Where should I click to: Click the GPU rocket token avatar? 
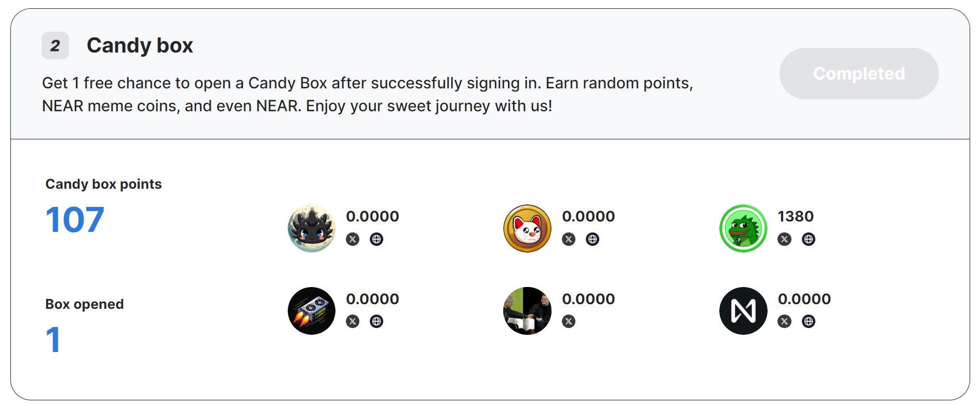pyautogui.click(x=312, y=311)
